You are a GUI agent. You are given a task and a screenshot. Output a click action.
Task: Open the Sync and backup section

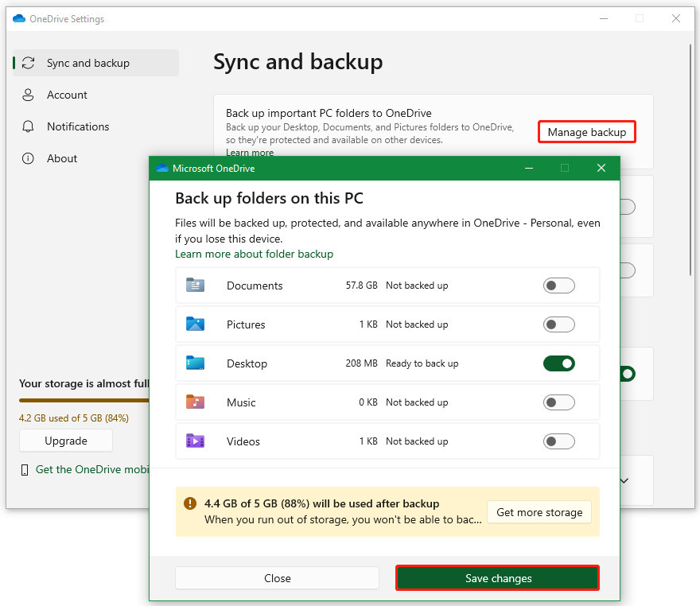click(96, 63)
